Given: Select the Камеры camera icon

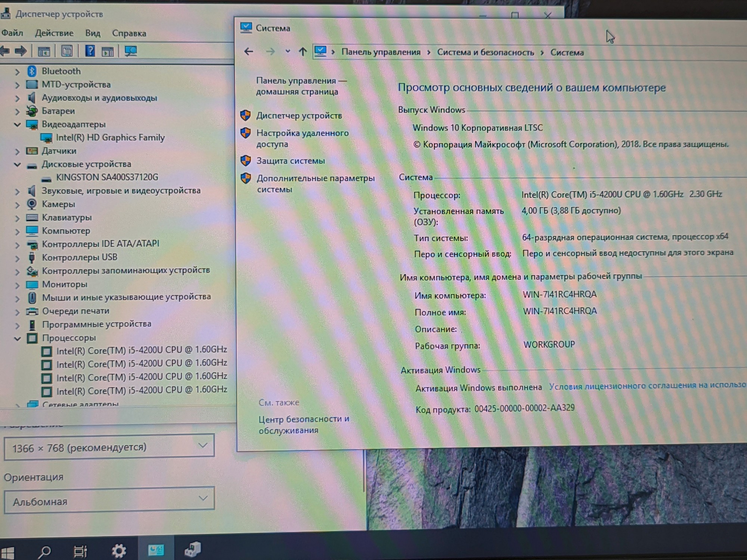Looking at the screenshot, I should coord(32,204).
